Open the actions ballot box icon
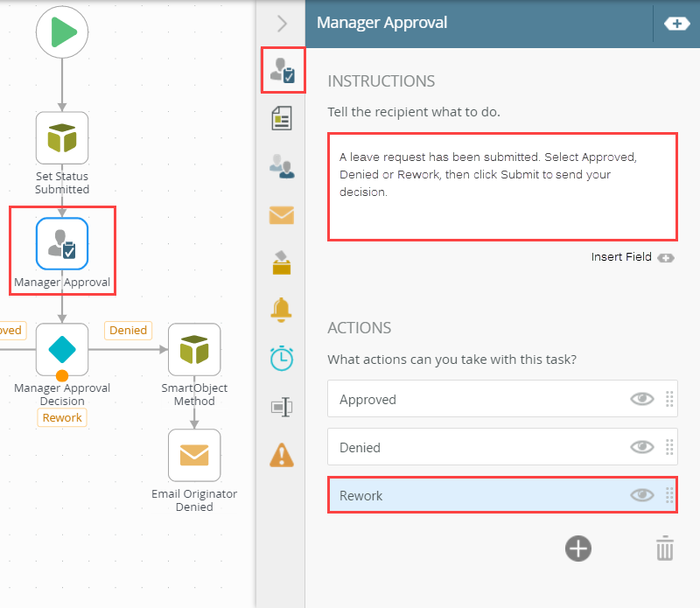The width and height of the screenshot is (700, 608). 282,263
